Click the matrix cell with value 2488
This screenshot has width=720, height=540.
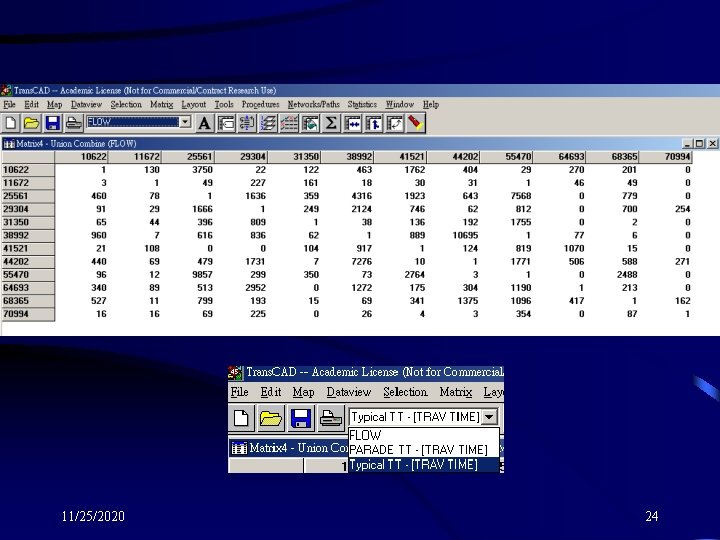[627, 275]
